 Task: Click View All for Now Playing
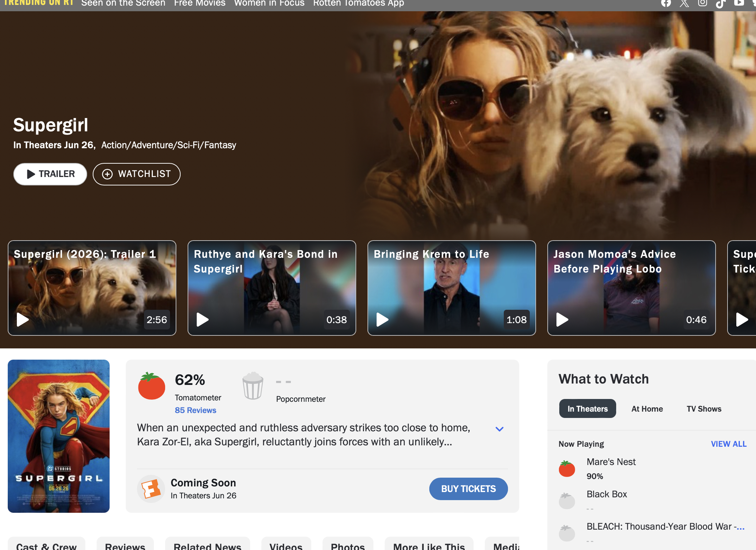[x=729, y=444]
